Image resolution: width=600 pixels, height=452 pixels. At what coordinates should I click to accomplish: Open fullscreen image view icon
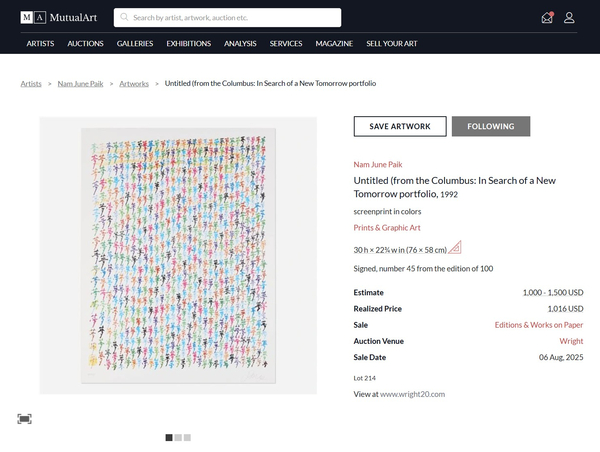click(24, 418)
